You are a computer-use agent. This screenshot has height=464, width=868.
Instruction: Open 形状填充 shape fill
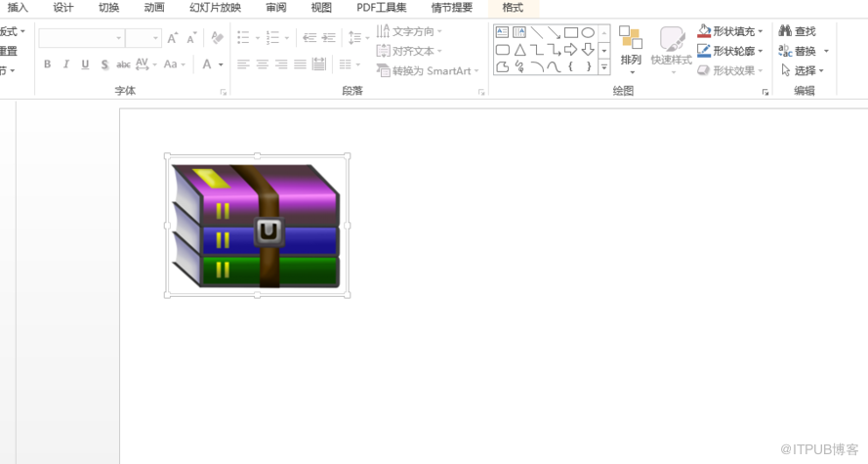[730, 31]
